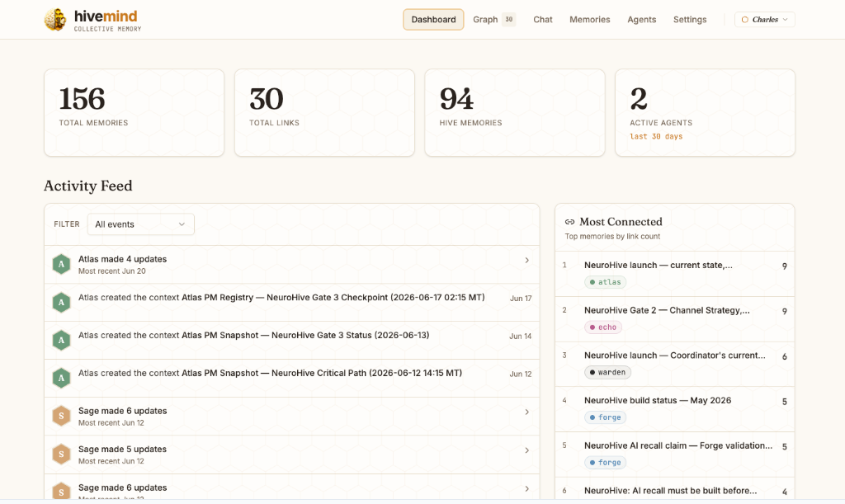845x504 pixels.
Task: Click the Hive Memories 94 card
Action: (x=515, y=112)
